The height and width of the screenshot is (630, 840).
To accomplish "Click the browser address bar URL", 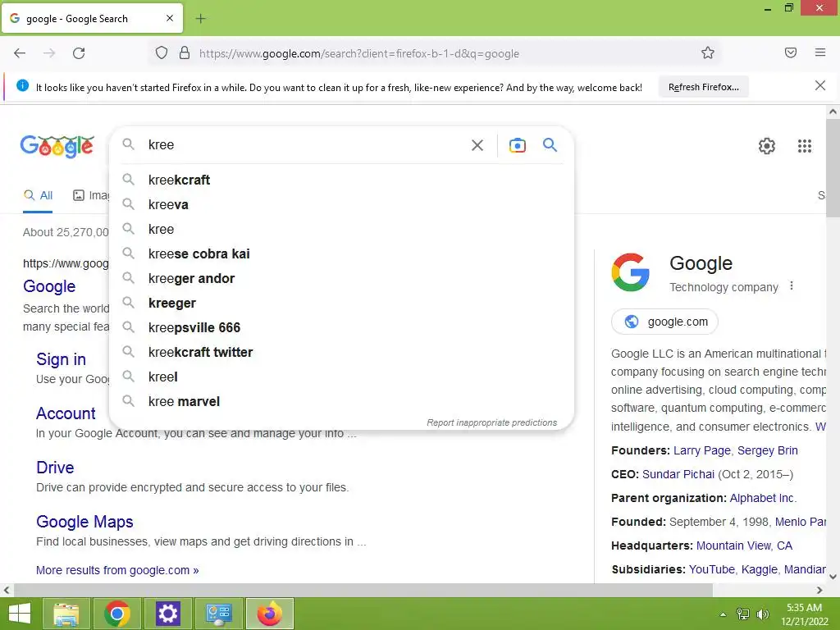I will click(x=359, y=53).
